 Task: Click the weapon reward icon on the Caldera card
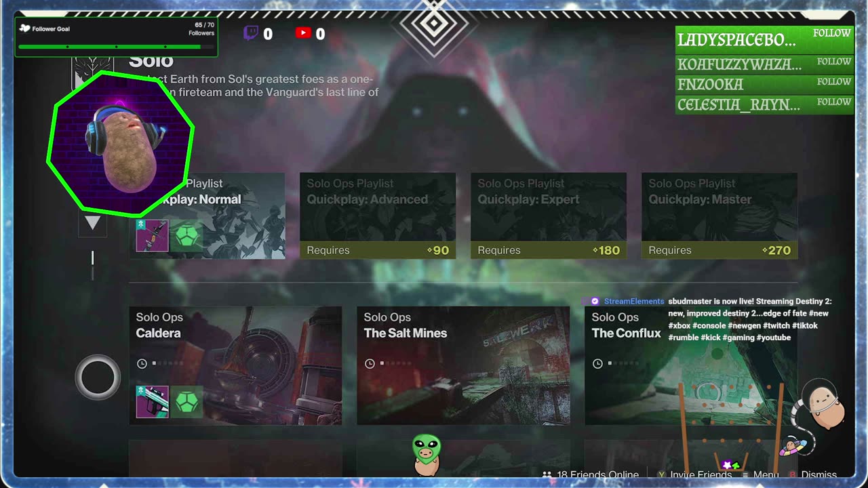[152, 402]
